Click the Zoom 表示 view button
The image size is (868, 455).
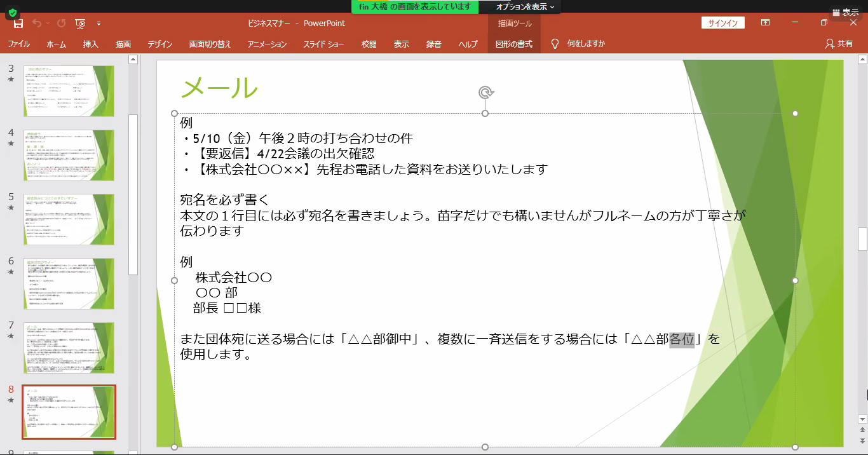(x=845, y=12)
